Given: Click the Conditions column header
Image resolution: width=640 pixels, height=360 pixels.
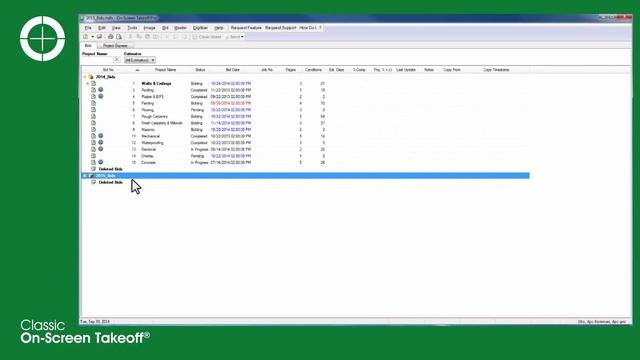Looking at the screenshot, I should click(x=313, y=70).
